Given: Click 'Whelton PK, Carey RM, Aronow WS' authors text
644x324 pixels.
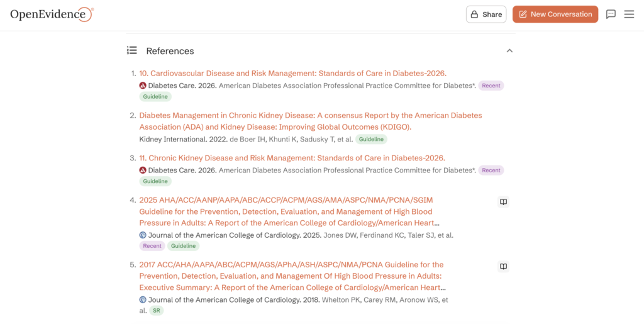Looking at the screenshot, I should click(x=380, y=299).
